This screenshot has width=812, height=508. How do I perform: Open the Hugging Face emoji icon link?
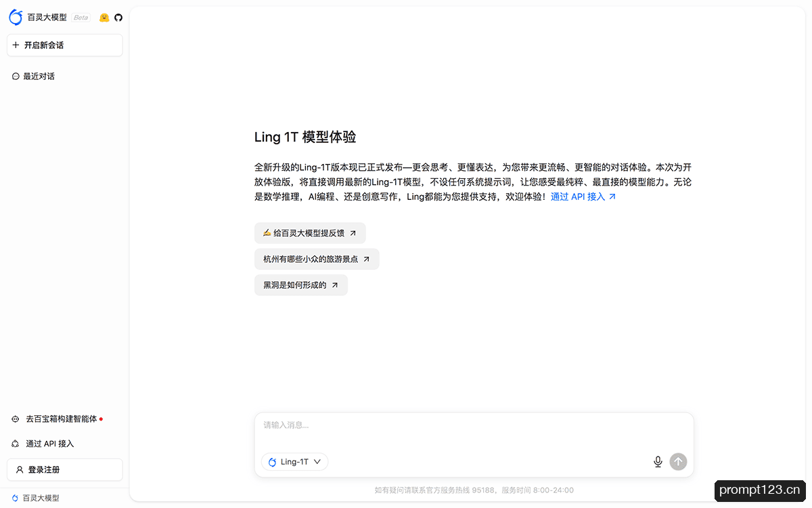104,18
